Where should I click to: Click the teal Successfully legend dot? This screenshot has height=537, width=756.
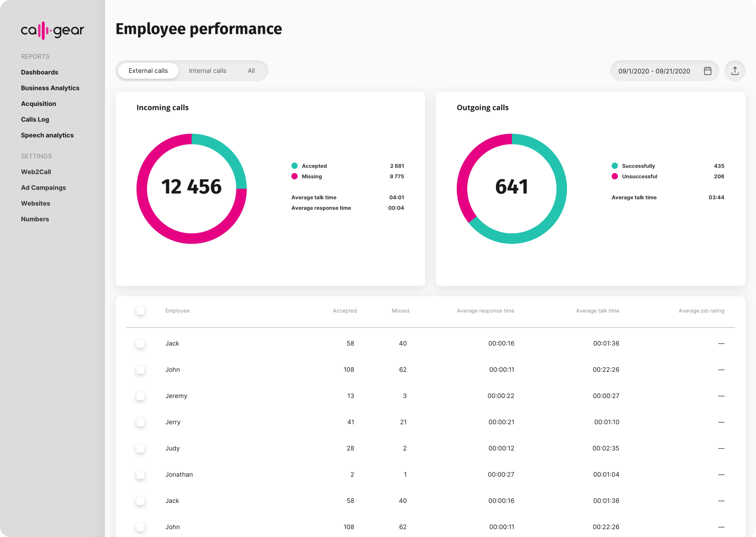[x=615, y=166]
